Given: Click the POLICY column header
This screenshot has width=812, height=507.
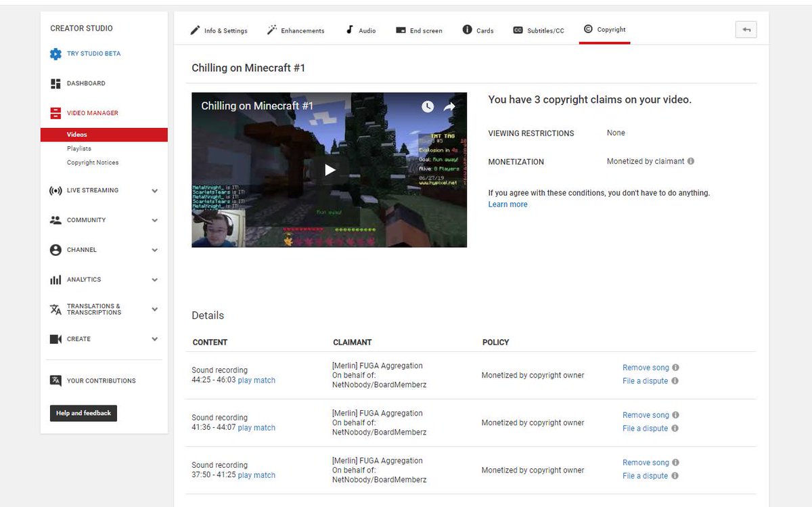Looking at the screenshot, I should 495,342.
